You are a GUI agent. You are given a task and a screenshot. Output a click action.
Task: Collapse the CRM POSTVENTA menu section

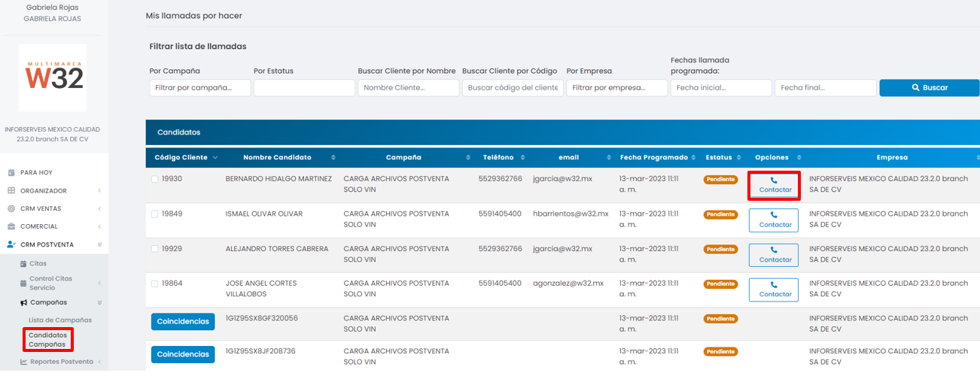tap(100, 244)
